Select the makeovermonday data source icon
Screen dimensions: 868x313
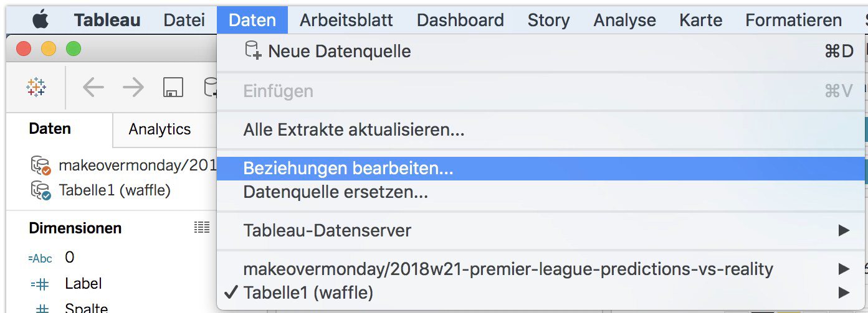coord(41,166)
